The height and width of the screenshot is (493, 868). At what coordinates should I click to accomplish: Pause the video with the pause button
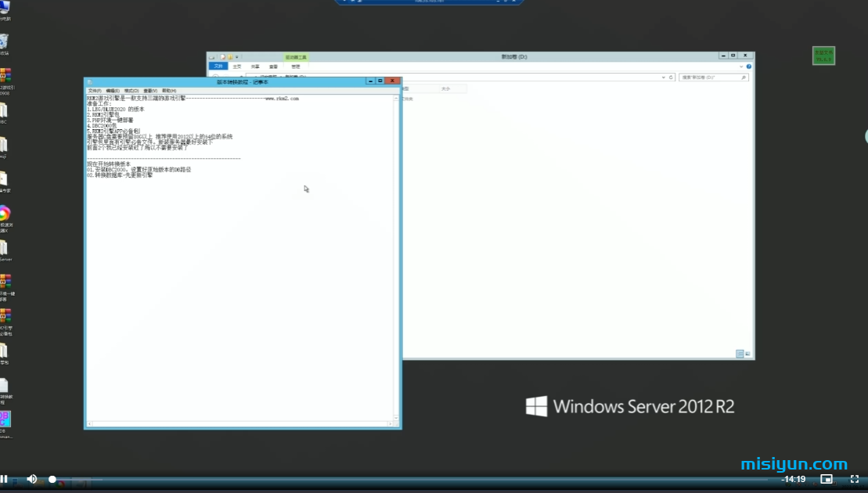(x=4, y=479)
